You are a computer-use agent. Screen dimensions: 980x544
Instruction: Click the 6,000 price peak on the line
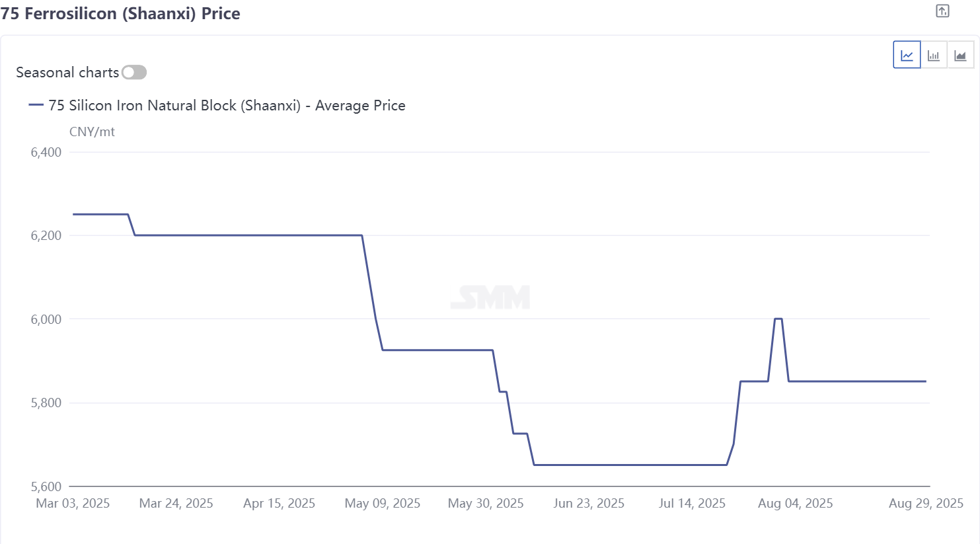tap(778, 319)
